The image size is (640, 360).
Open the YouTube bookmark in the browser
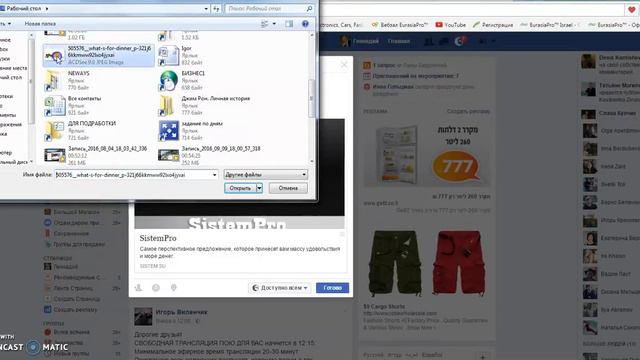click(451, 25)
